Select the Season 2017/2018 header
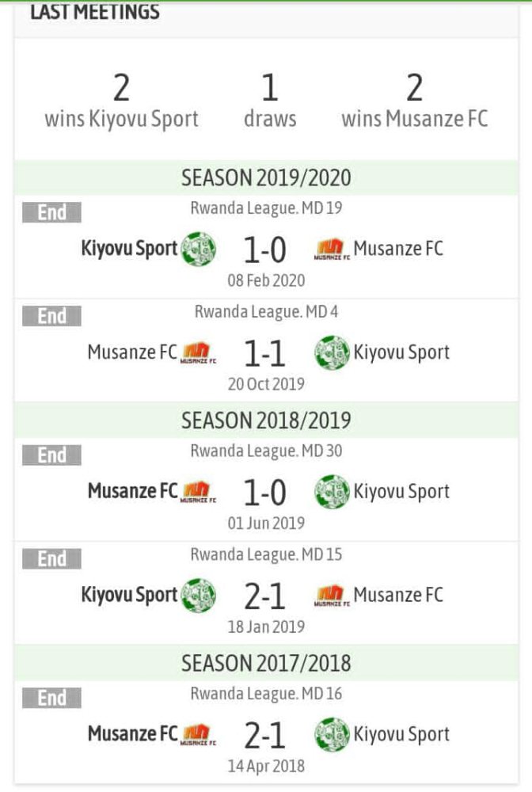Screen dimensions: 532x792 (x=266, y=662)
